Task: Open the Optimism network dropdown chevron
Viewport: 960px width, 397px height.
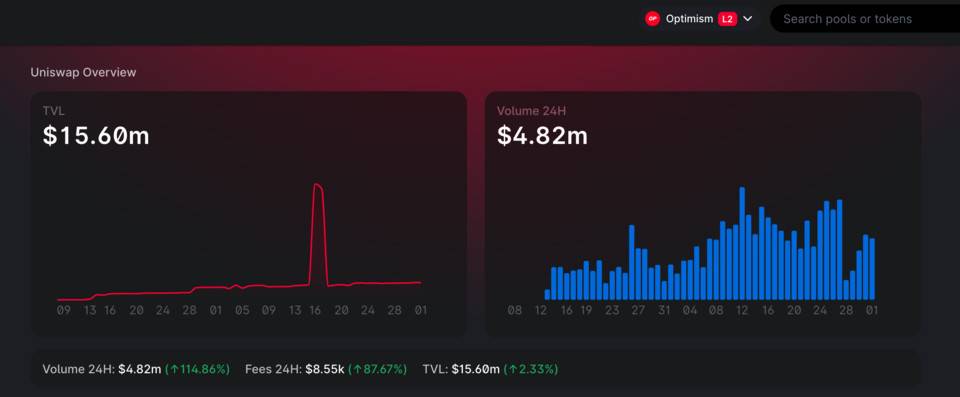Action: tap(748, 19)
